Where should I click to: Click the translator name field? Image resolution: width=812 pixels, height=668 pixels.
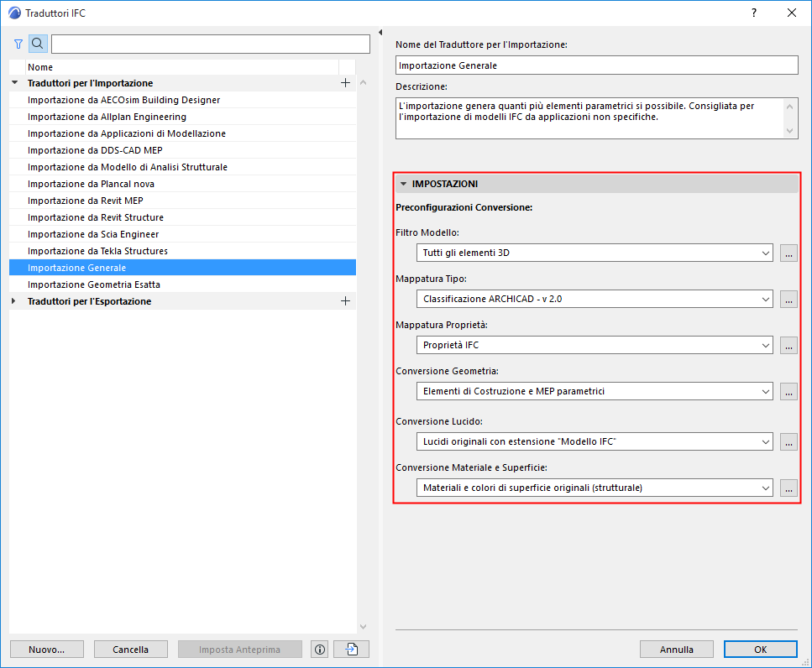[x=596, y=65]
